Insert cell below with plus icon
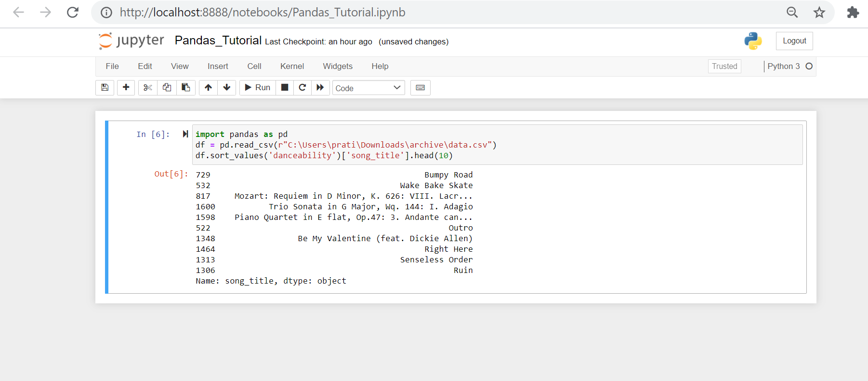The width and height of the screenshot is (868, 381). (x=126, y=87)
